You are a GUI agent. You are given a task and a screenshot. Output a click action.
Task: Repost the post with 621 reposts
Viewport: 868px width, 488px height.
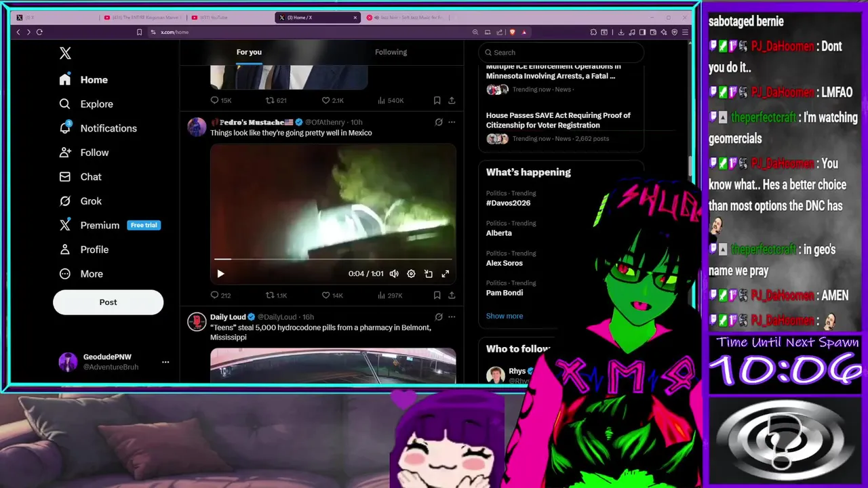276,100
